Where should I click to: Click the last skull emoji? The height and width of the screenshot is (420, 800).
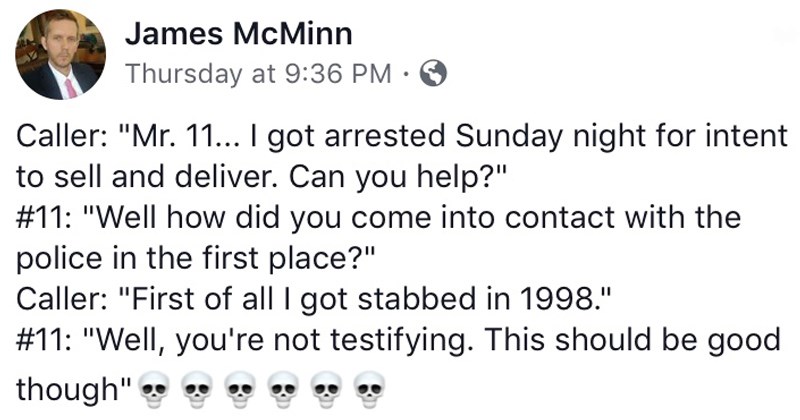tap(371, 390)
